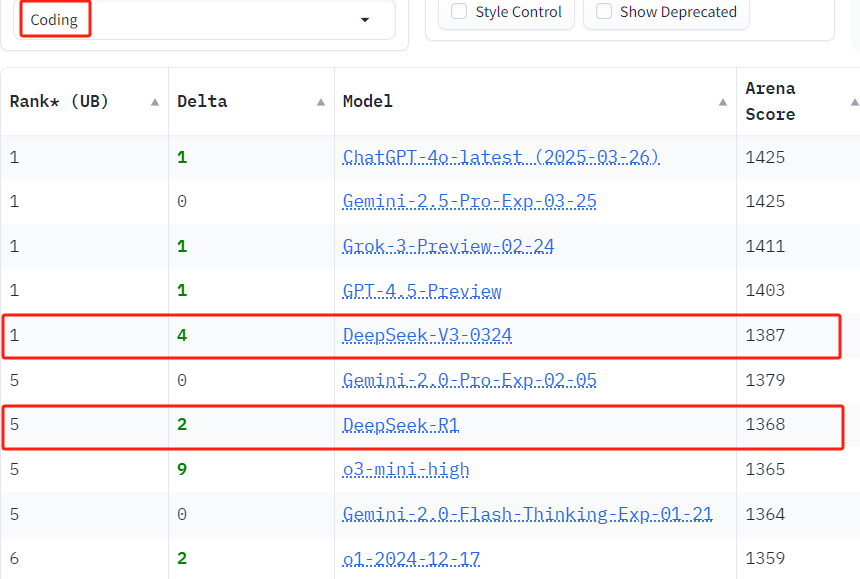Open GPT-4.5-Preview link

(x=422, y=291)
